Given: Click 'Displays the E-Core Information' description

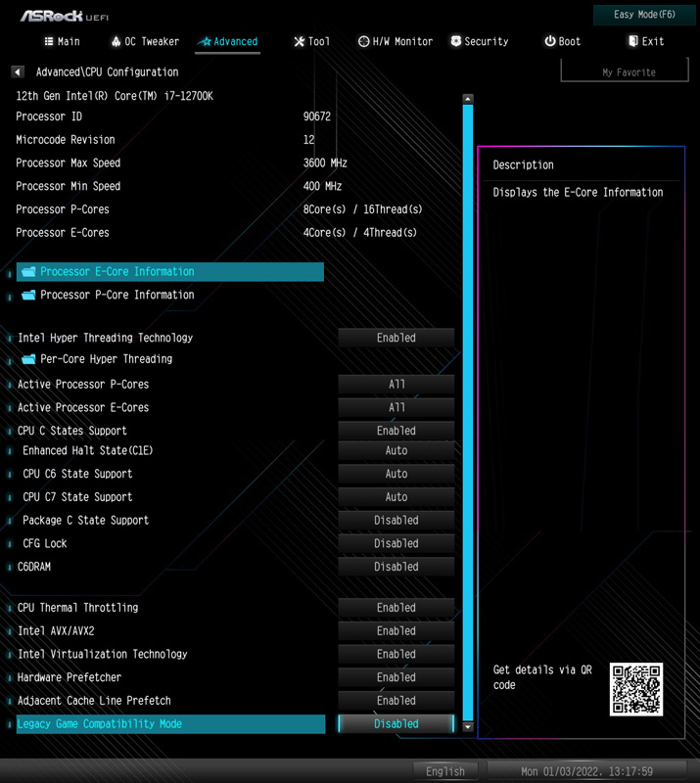Looking at the screenshot, I should [578, 192].
